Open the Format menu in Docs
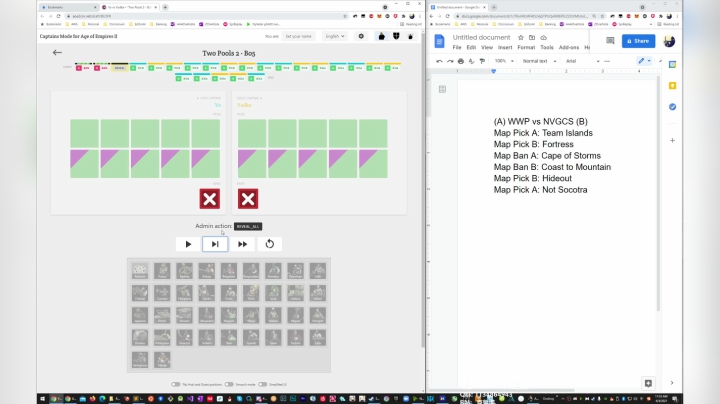 pyautogui.click(x=526, y=47)
